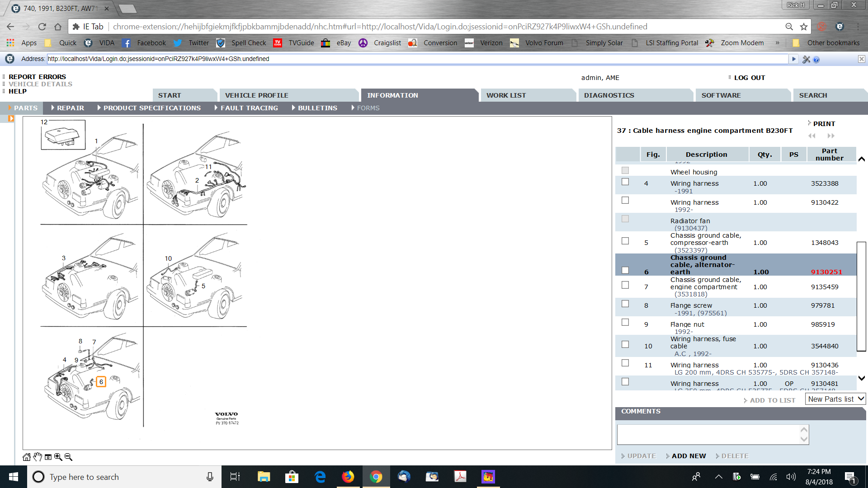The width and height of the screenshot is (868, 488).
Task: Click the PRINT link
Action: tap(824, 124)
